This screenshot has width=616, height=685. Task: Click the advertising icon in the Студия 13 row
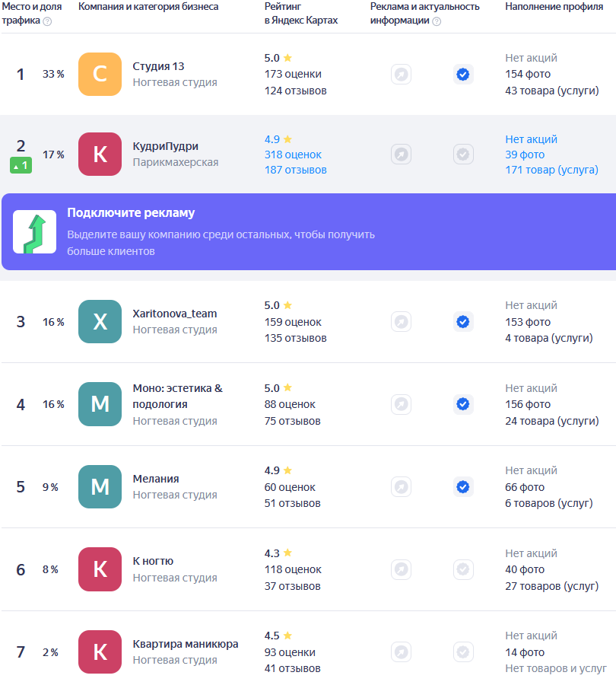(401, 75)
